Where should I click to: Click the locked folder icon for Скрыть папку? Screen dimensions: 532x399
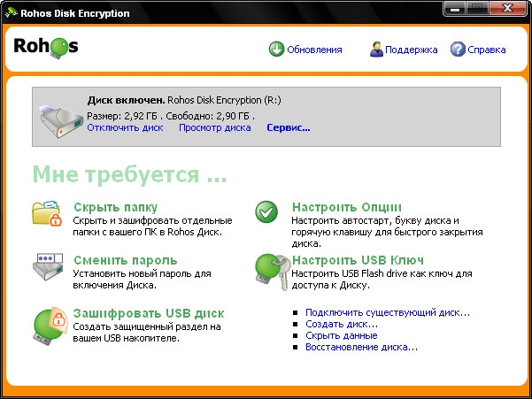(x=47, y=213)
